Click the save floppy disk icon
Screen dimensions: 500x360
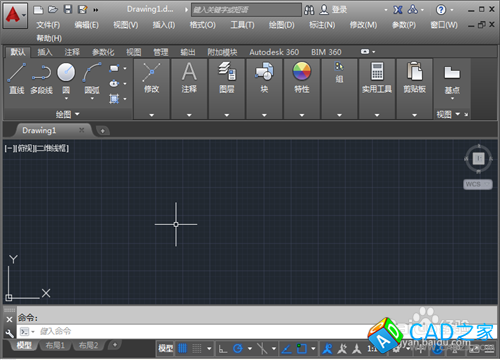click(68, 9)
